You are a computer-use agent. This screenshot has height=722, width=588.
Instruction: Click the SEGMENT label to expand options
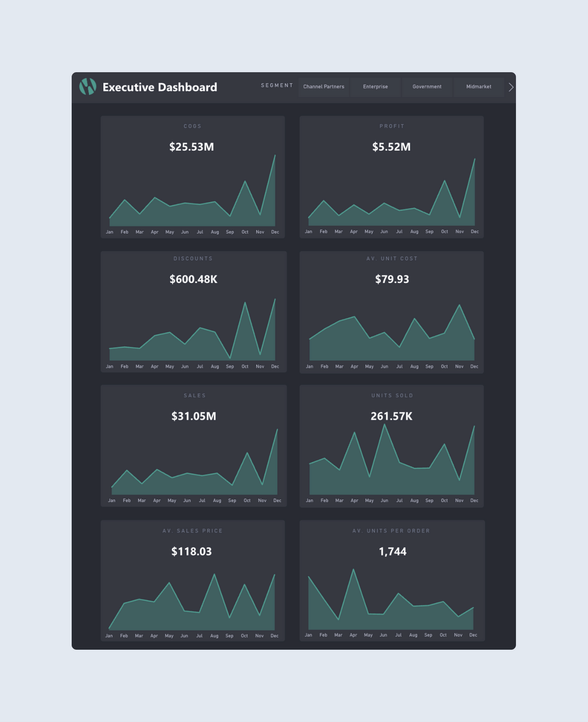[x=277, y=86]
